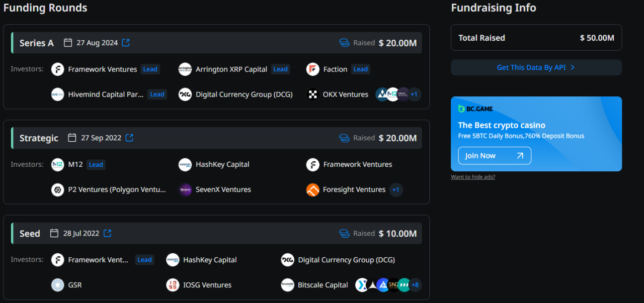Image resolution: width=644 pixels, height=303 pixels.
Task: Click Framework Ventures logo in Series A
Action: 58,69
